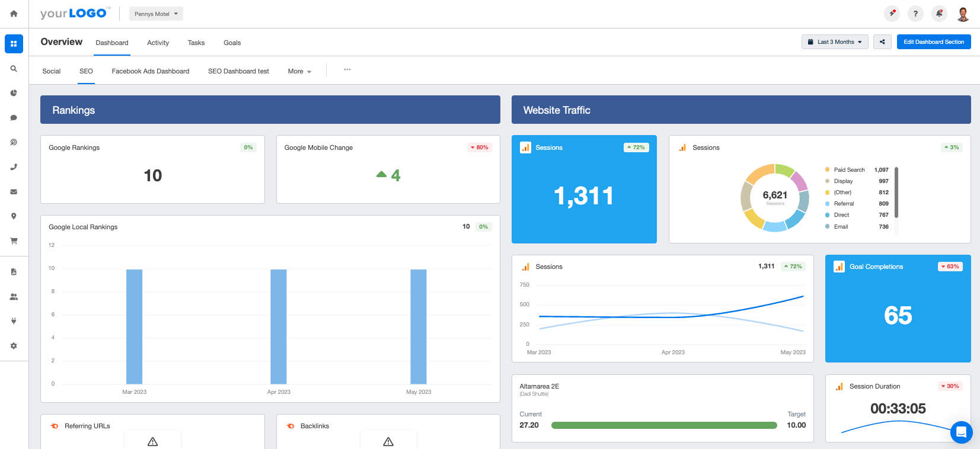
Task: Click the Sessions legend scrollbar
Action: (896, 193)
